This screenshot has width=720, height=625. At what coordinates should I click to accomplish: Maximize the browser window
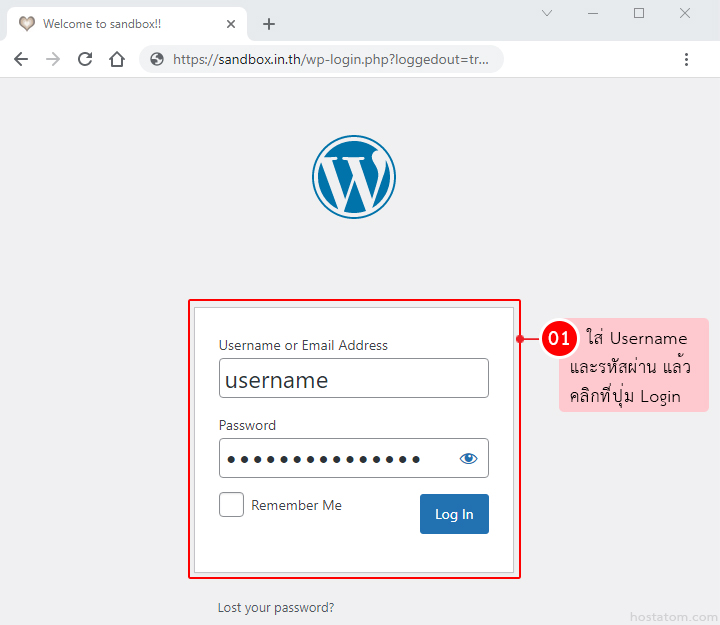tap(639, 13)
